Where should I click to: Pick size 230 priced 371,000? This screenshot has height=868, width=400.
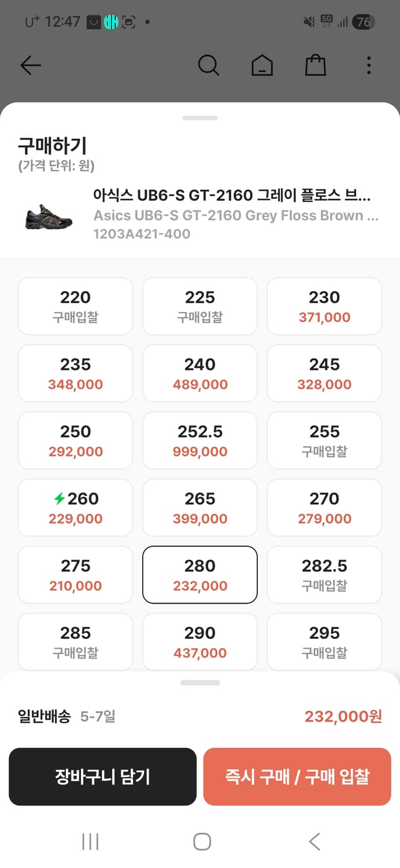click(x=324, y=306)
